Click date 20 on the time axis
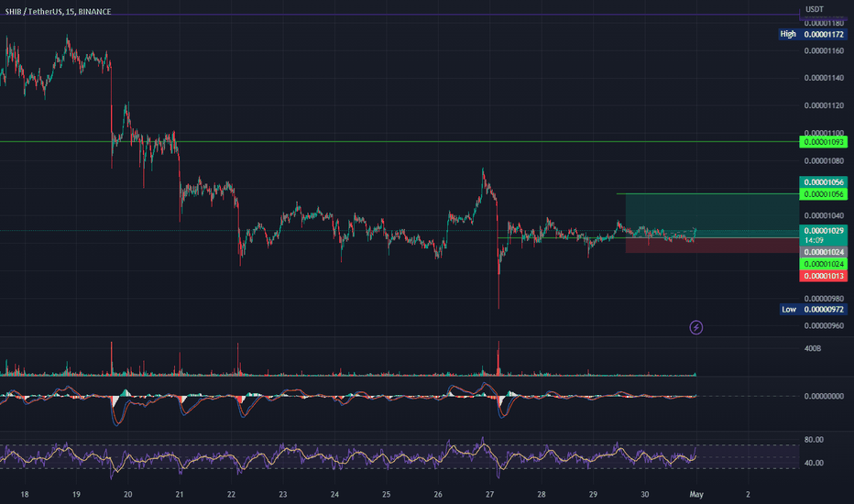 128,495
